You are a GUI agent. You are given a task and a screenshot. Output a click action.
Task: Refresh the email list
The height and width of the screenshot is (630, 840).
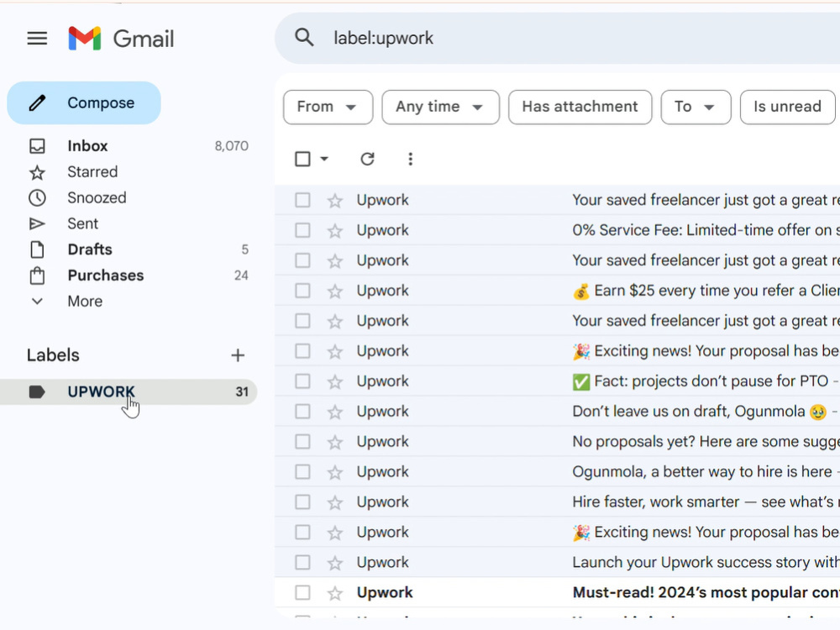[367, 159]
